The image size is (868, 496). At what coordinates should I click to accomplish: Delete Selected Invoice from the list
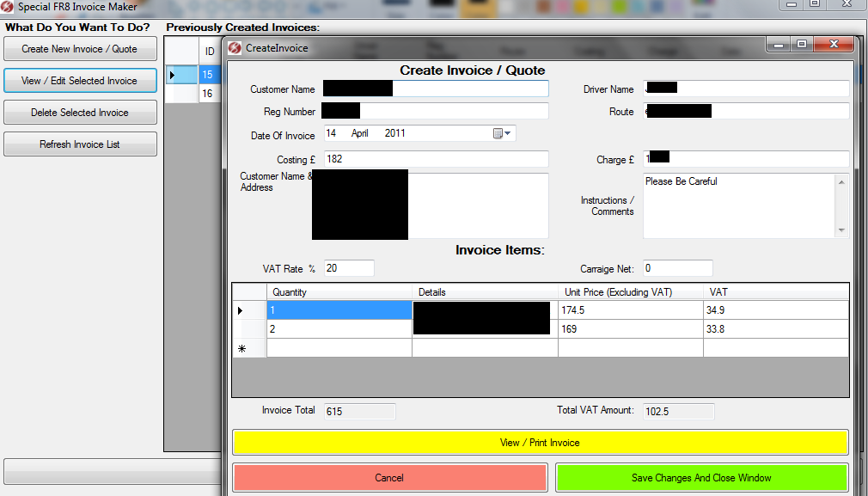[x=80, y=113]
